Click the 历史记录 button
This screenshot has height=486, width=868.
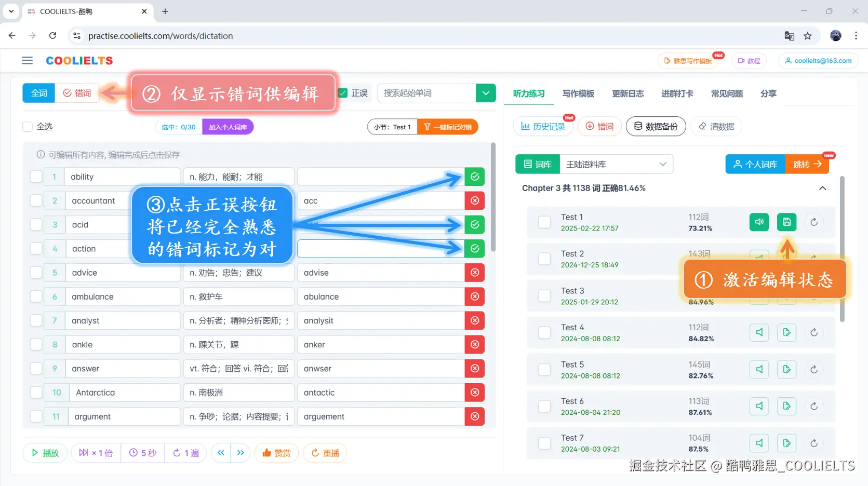(543, 126)
